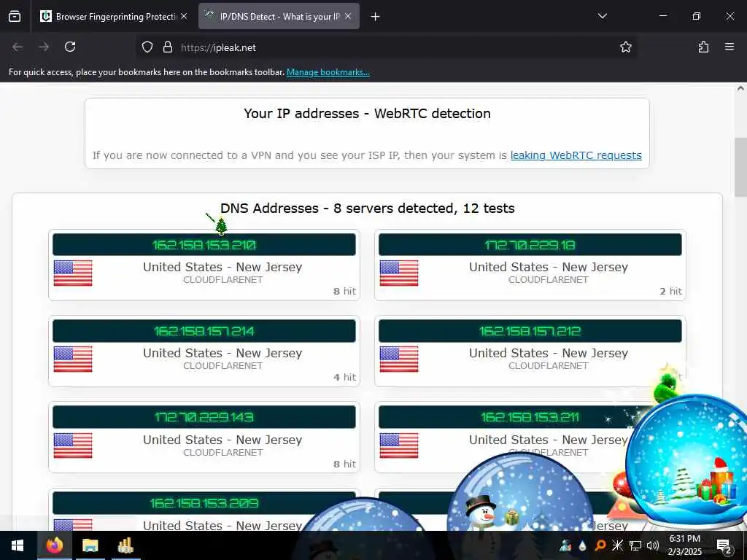The height and width of the screenshot is (560, 747).
Task: Close the IP/DNS Detect tab
Action: click(x=348, y=16)
